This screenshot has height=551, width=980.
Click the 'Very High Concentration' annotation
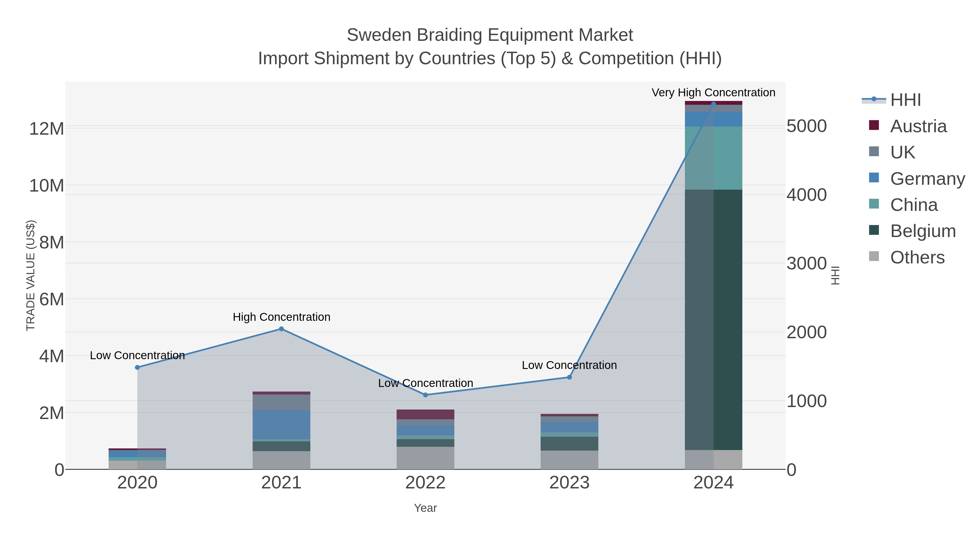point(713,93)
